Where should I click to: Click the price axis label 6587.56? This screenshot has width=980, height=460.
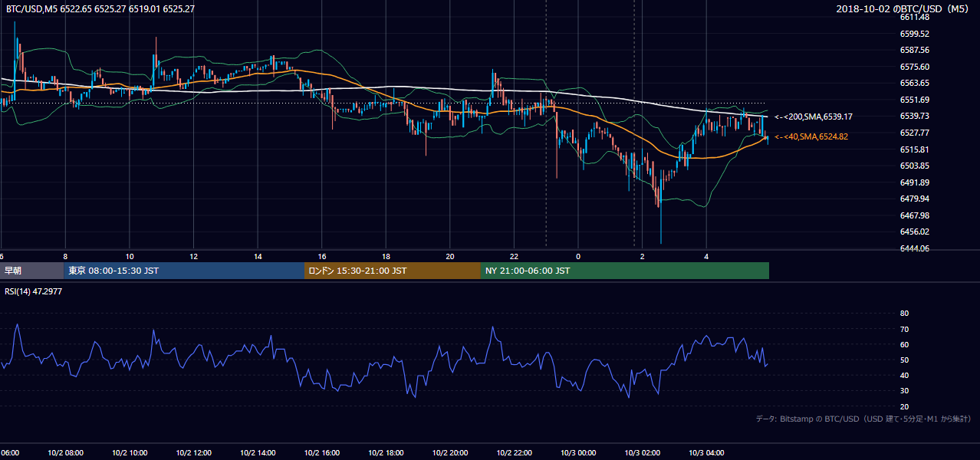tap(915, 50)
